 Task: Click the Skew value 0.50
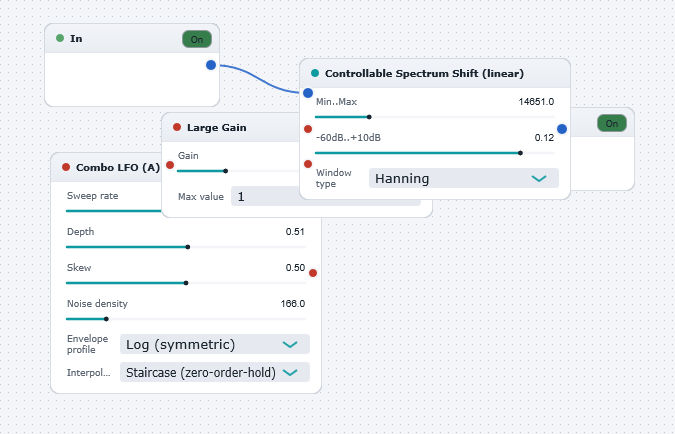(295, 268)
